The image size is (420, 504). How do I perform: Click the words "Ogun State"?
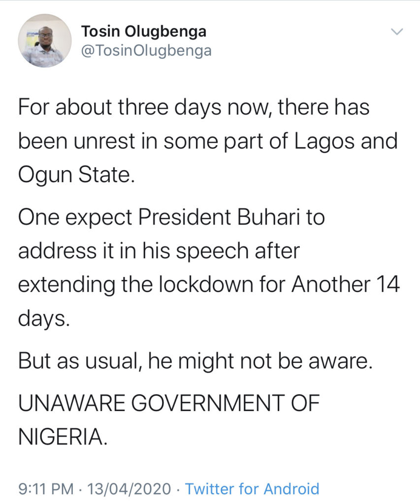pos(75,175)
